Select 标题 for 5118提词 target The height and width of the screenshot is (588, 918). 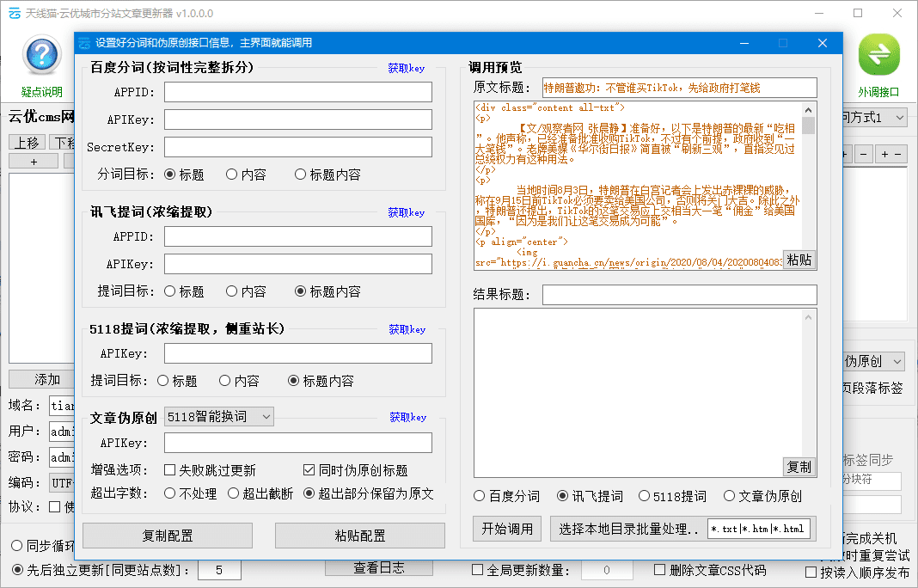coord(162,381)
